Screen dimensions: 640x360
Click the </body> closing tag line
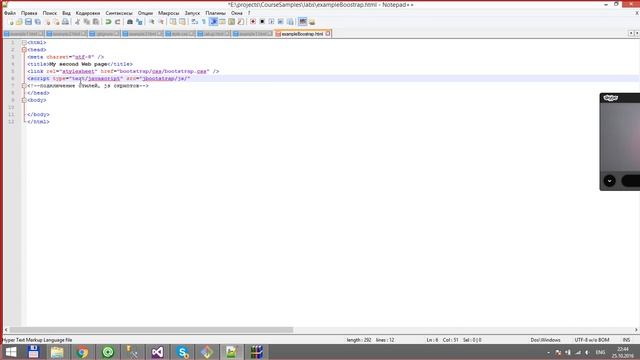(x=38, y=115)
